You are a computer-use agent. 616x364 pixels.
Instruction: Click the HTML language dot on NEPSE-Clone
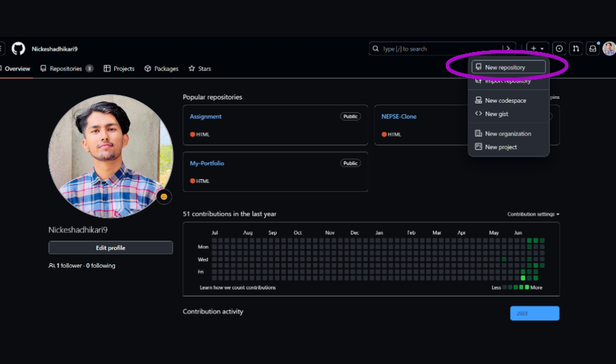384,134
